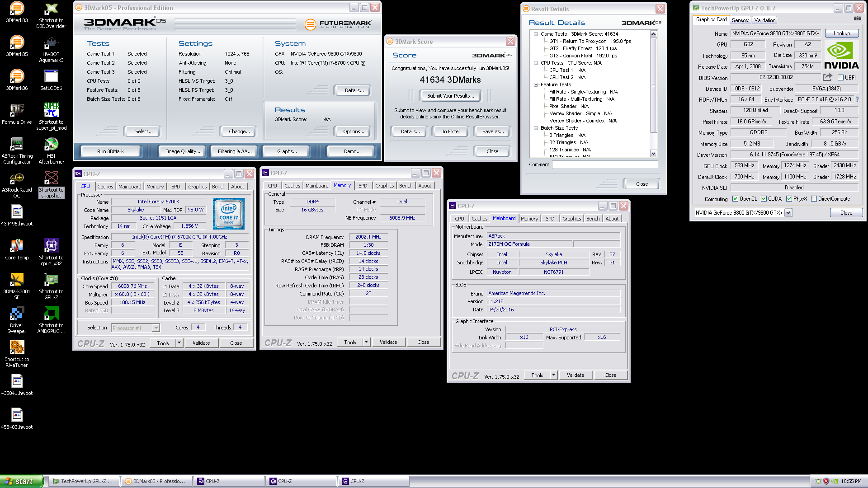Image resolution: width=868 pixels, height=488 pixels.
Task: Collapse Feature Tests tree node
Action: click(536, 84)
